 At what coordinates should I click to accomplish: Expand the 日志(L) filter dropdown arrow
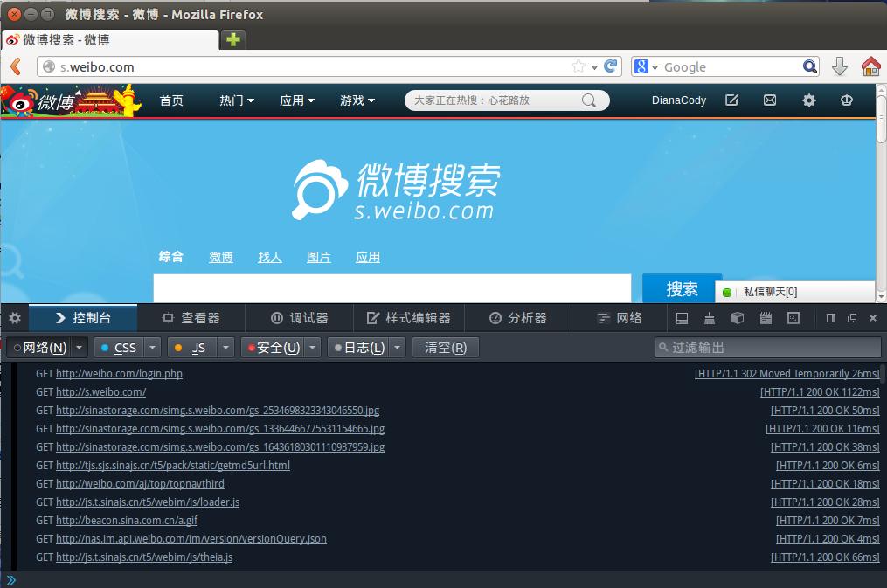coord(398,348)
